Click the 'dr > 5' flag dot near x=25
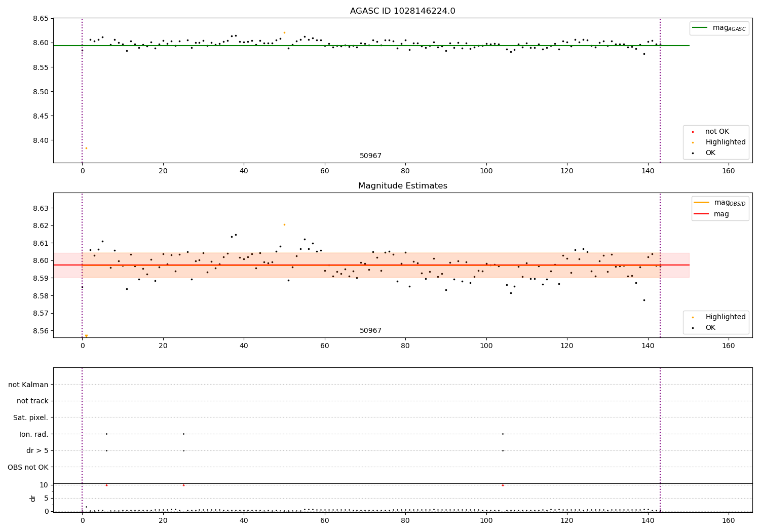Viewport: 760px width, 532px height. 183,450
